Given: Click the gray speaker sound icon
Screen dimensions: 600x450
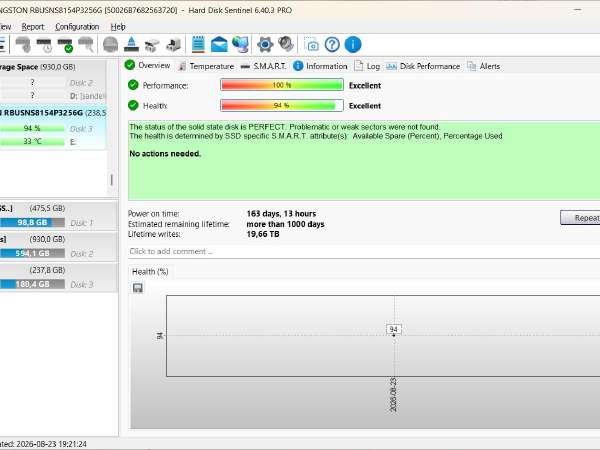Looking at the screenshot, I should tap(286, 44).
